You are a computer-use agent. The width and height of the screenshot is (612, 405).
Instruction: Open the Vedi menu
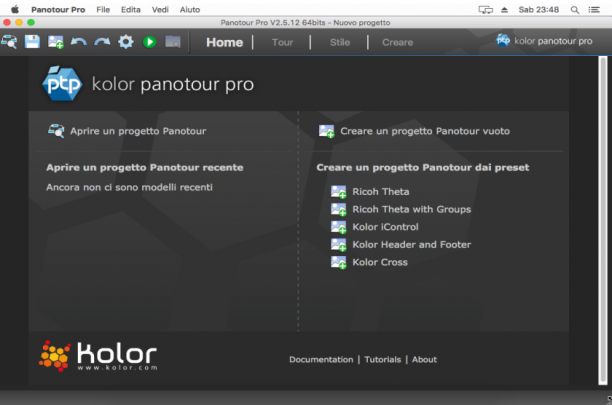(x=160, y=9)
